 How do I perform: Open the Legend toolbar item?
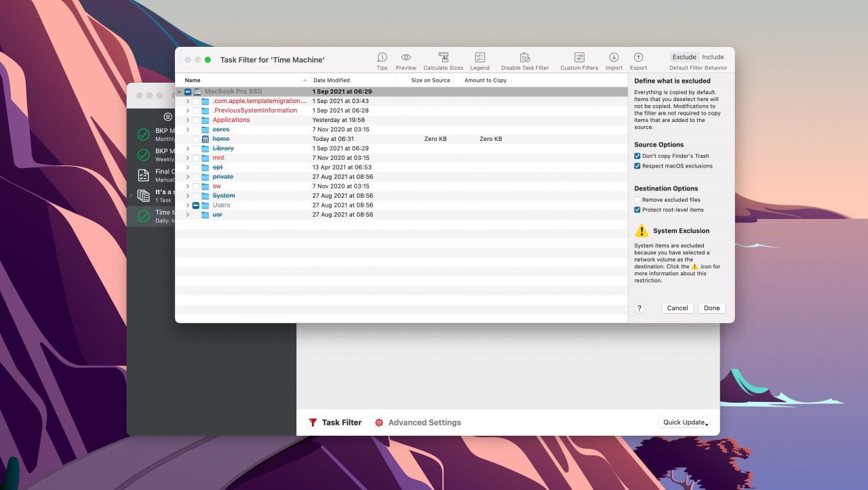coord(480,58)
